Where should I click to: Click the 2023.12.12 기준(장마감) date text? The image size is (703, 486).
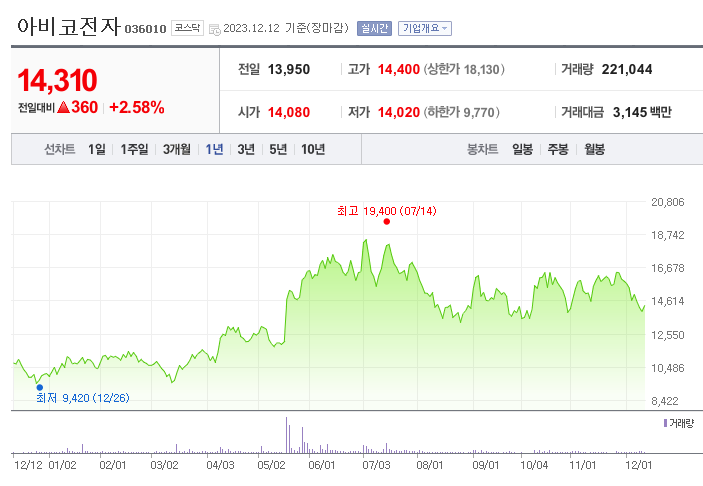coord(286,28)
